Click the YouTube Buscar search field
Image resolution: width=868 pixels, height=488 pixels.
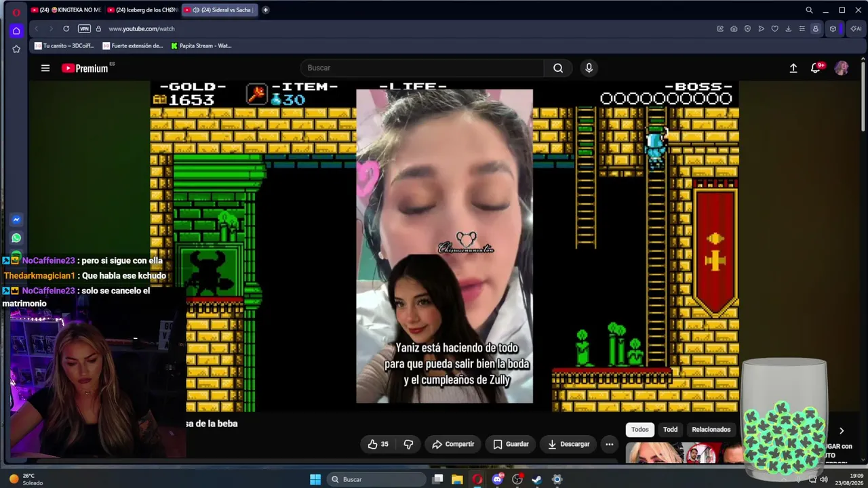(x=421, y=68)
